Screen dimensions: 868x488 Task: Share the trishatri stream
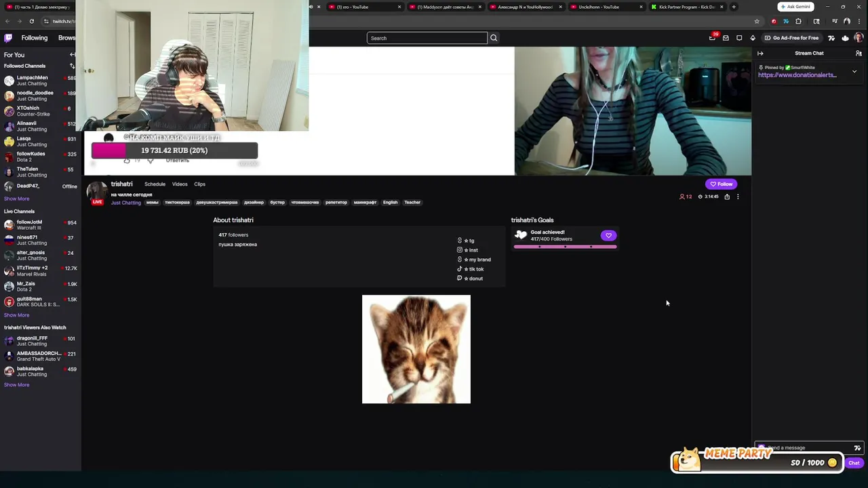pos(727,197)
